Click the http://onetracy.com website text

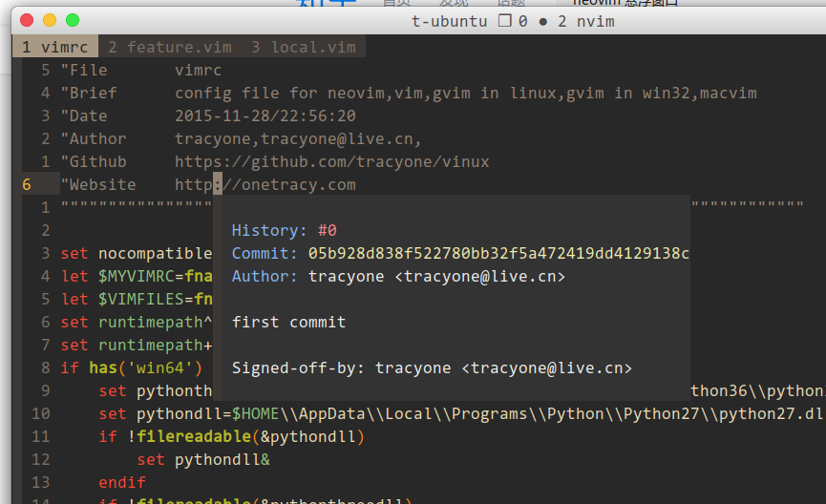tap(265, 185)
